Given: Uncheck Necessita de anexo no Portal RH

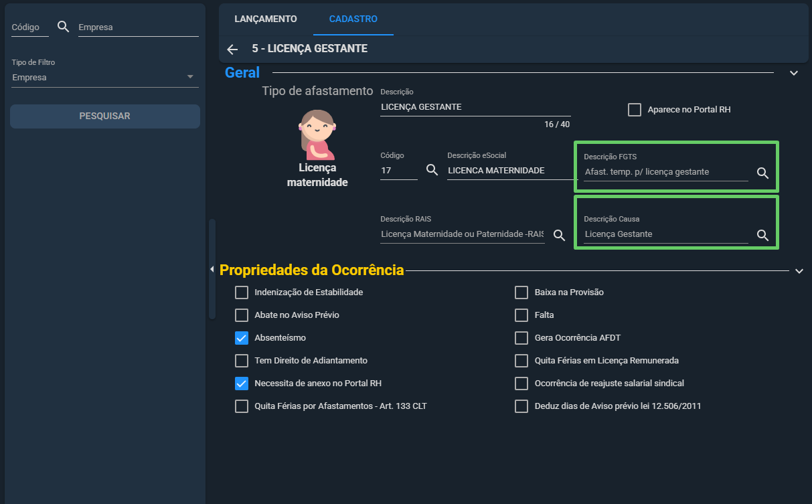Looking at the screenshot, I should [x=242, y=384].
